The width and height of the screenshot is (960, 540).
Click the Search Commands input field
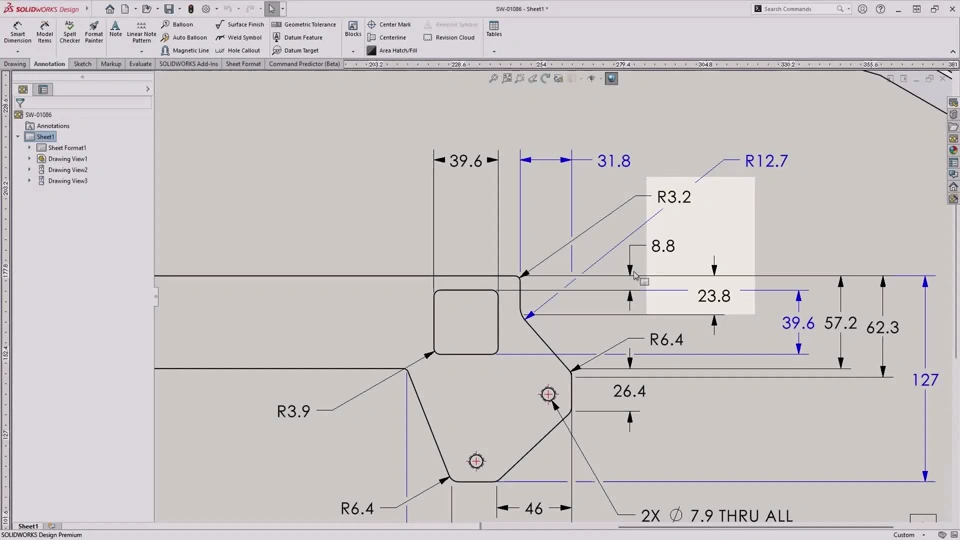click(x=799, y=9)
